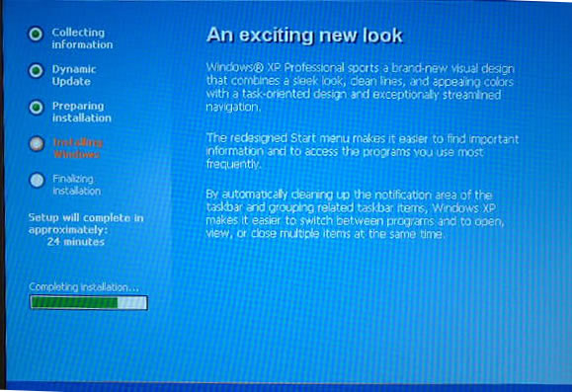This screenshot has height=392, width=572.
Task: Click the An exciting new look heading
Action: pyautogui.click(x=304, y=36)
